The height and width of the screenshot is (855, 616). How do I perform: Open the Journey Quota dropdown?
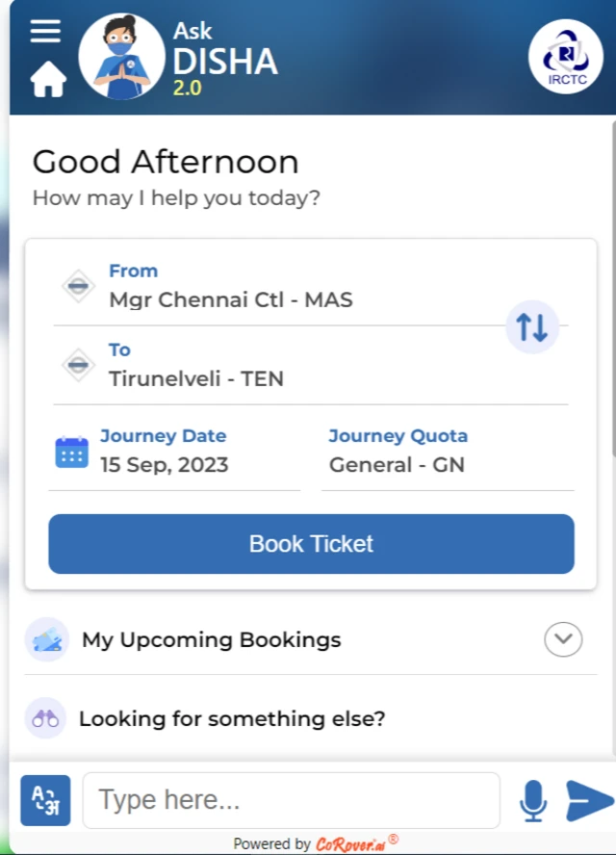(447, 465)
